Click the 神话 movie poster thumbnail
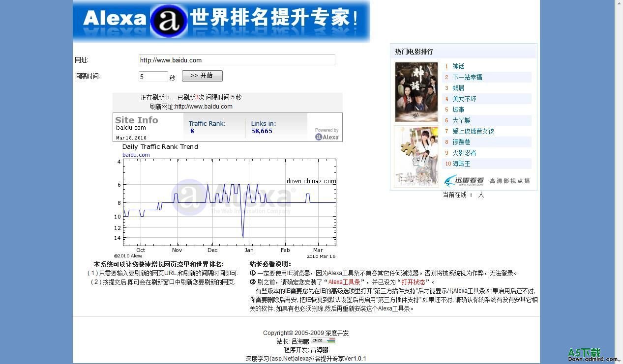623x364 pixels. tap(416, 92)
